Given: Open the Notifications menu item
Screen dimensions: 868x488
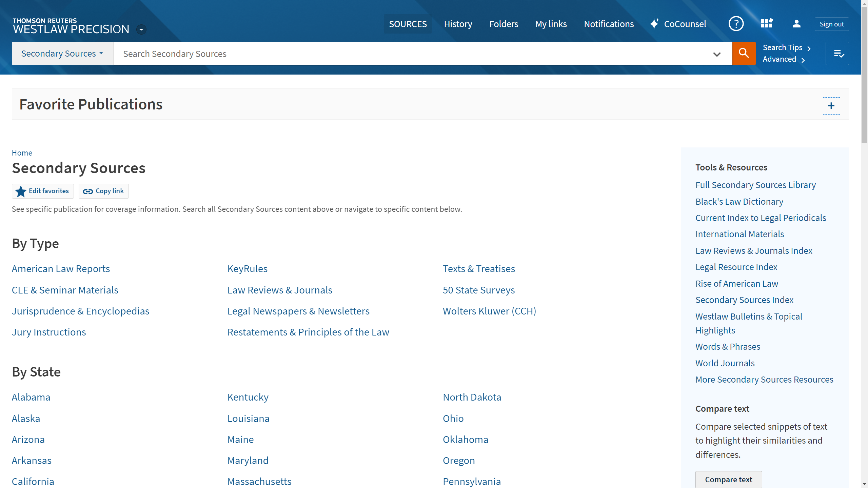Looking at the screenshot, I should pos(609,24).
